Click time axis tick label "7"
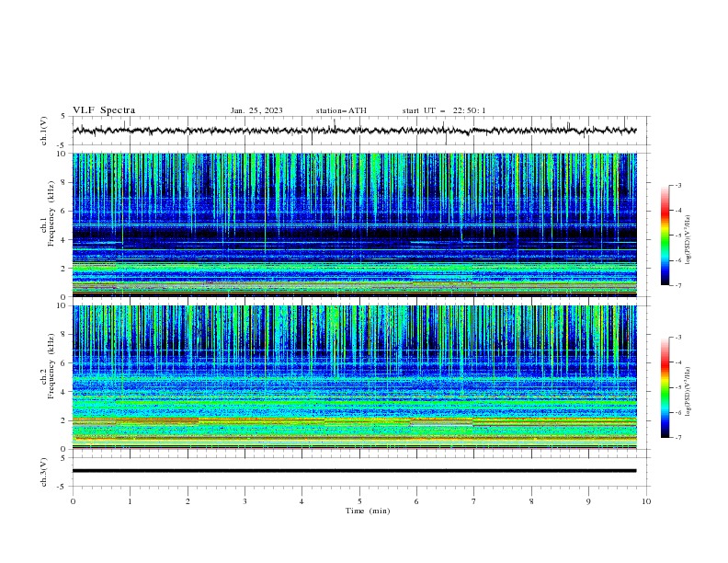 pyautogui.click(x=474, y=501)
